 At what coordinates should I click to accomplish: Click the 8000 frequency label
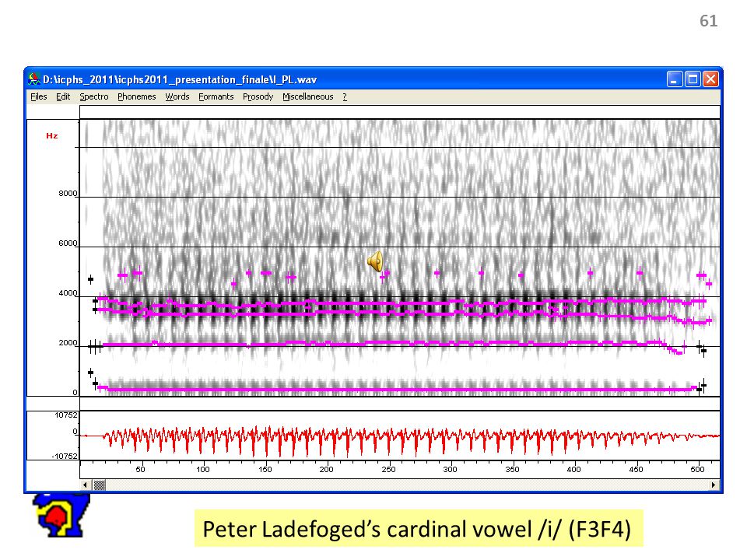pos(68,194)
